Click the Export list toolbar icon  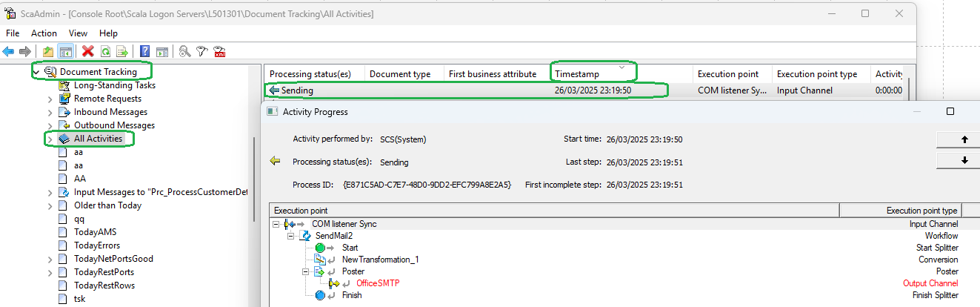(122, 51)
